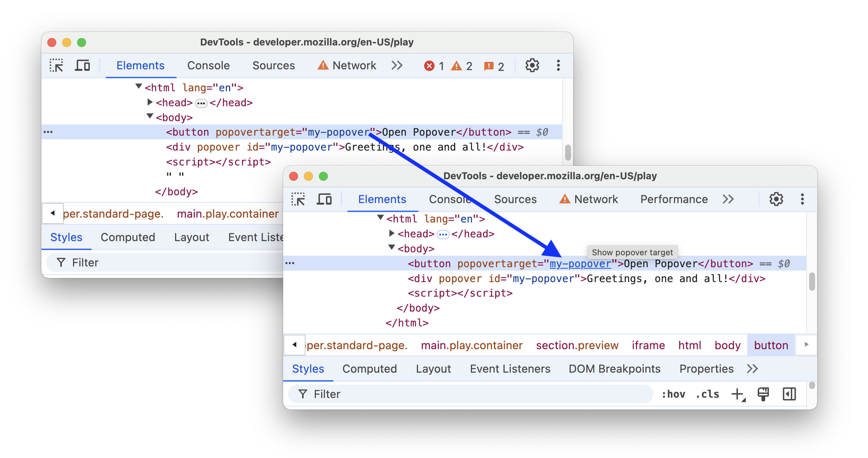
Task: Click the Performance tab in front DevTools
Action: [675, 200]
